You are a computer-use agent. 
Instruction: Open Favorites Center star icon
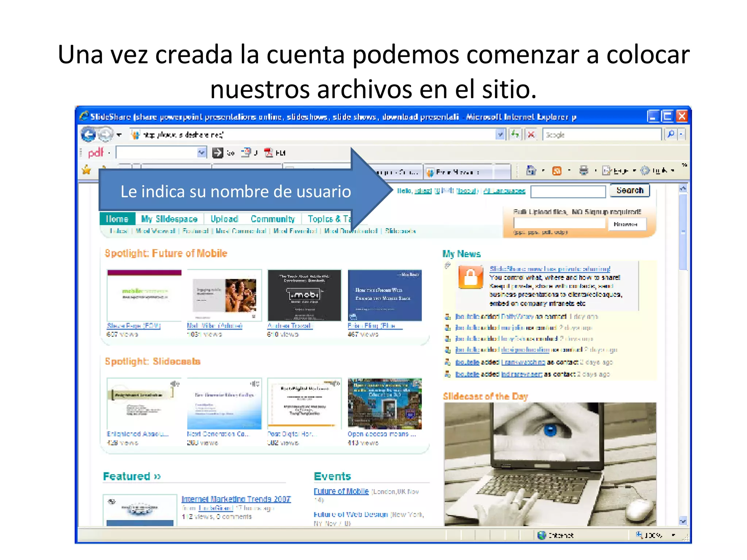coord(86,170)
